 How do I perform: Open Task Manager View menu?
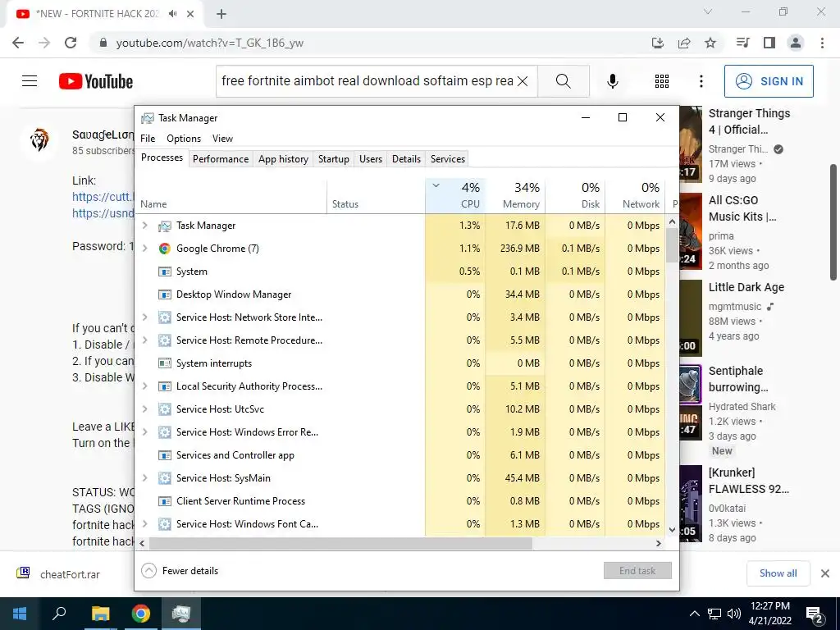point(222,138)
